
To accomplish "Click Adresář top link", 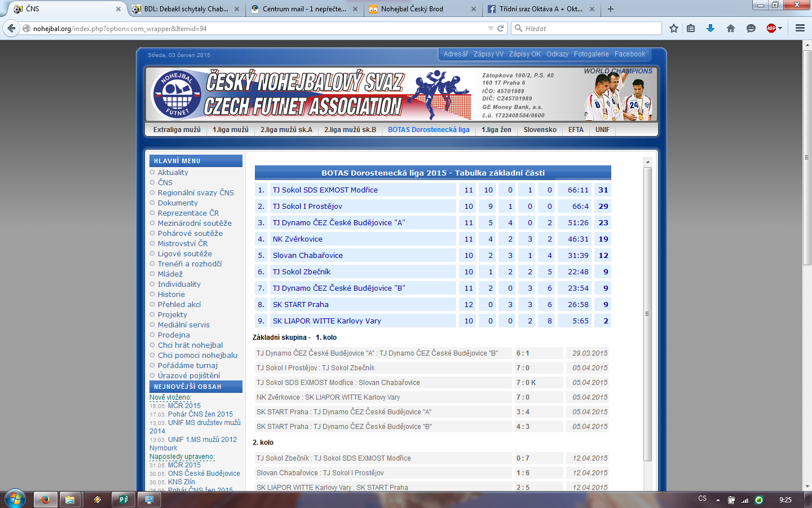I will [x=456, y=54].
